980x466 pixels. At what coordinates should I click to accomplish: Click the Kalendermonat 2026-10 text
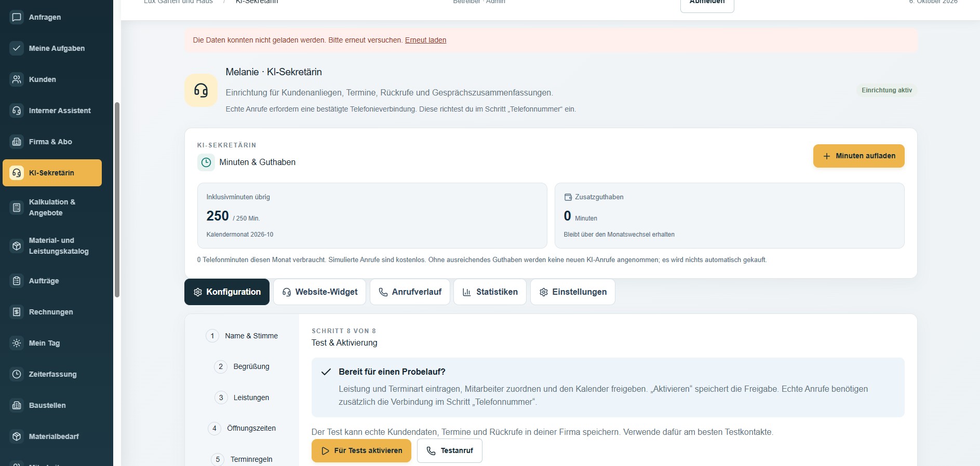click(x=240, y=235)
